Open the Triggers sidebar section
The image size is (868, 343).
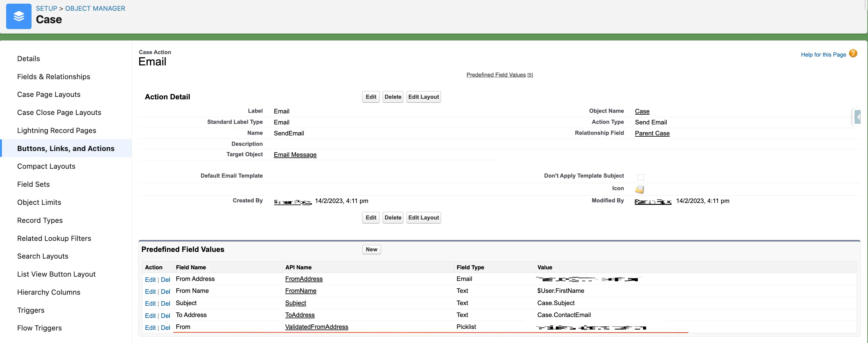pos(31,310)
